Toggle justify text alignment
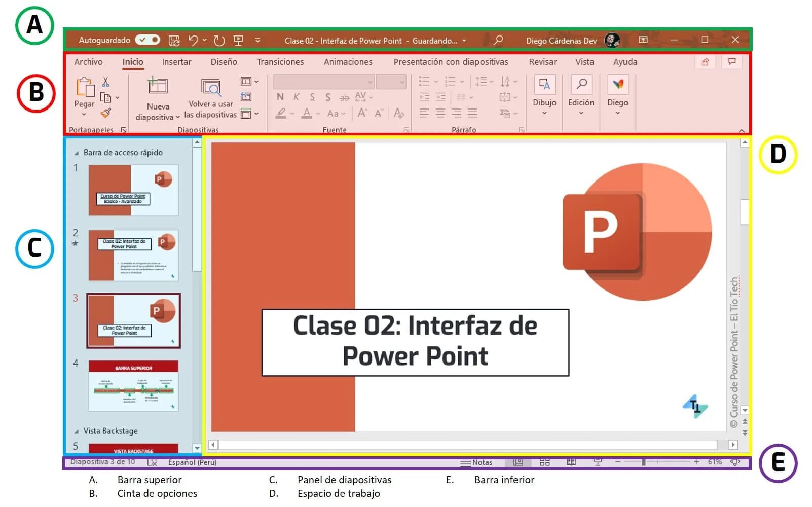Viewport: 812px width, 507px height. 472,113
